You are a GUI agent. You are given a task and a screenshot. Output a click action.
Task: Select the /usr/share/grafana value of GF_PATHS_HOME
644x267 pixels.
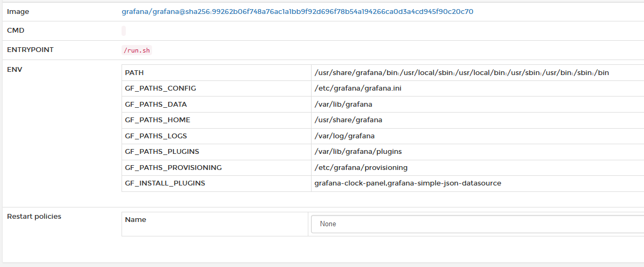(348, 120)
